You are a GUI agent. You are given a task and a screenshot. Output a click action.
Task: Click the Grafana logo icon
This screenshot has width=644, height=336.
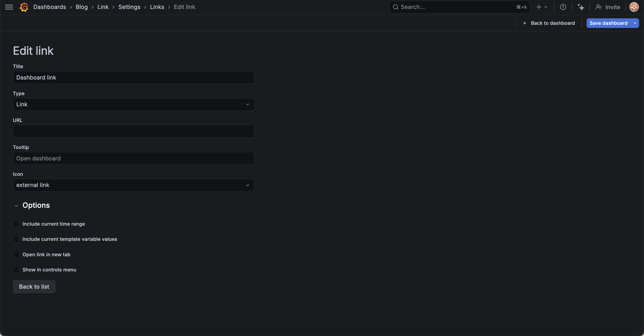[x=24, y=7]
